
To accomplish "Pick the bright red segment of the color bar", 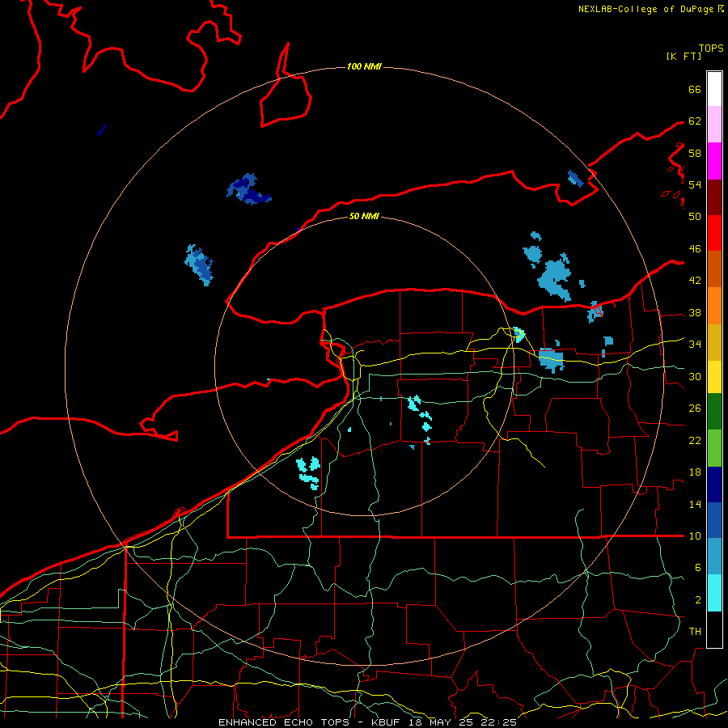I will [x=714, y=233].
